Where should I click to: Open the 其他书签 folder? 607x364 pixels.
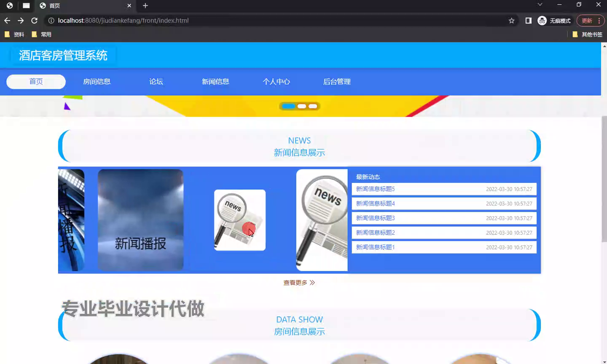(x=588, y=35)
